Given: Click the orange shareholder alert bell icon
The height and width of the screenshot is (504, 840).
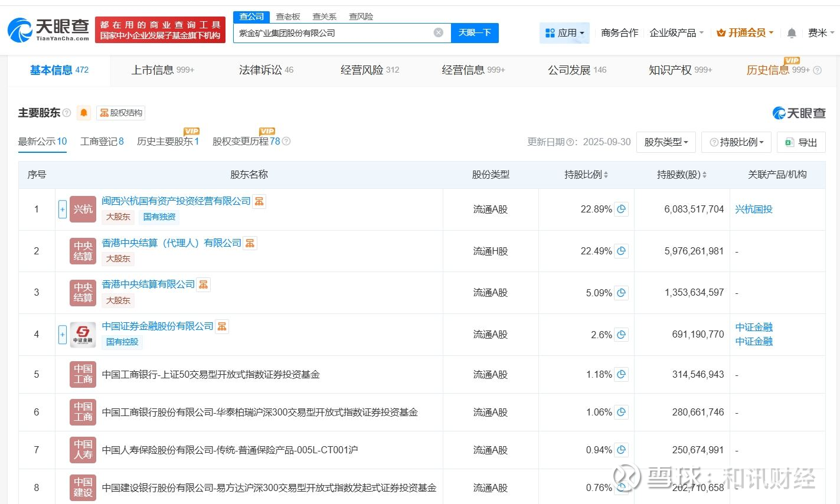Looking at the screenshot, I should coord(84,113).
